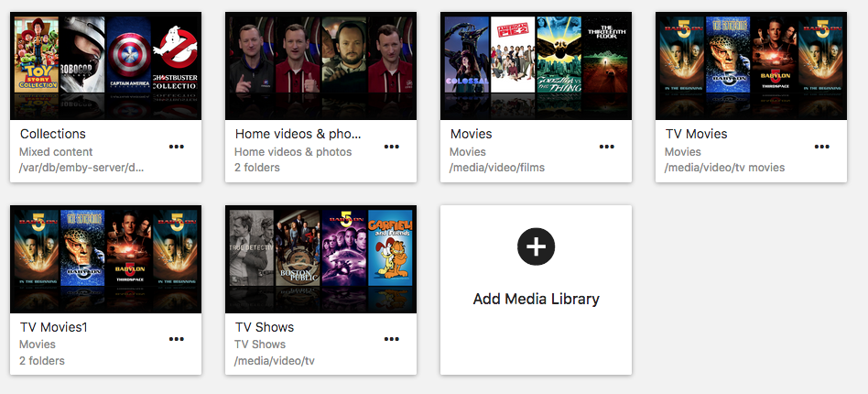Open the Collections library options menu
Screen dimensions: 868x394
coord(177,147)
